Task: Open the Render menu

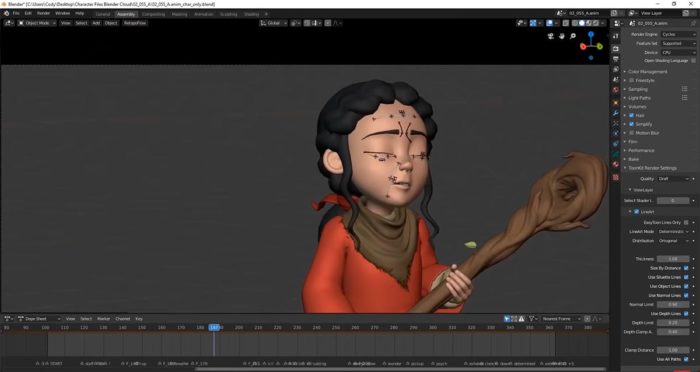Action: pos(43,13)
